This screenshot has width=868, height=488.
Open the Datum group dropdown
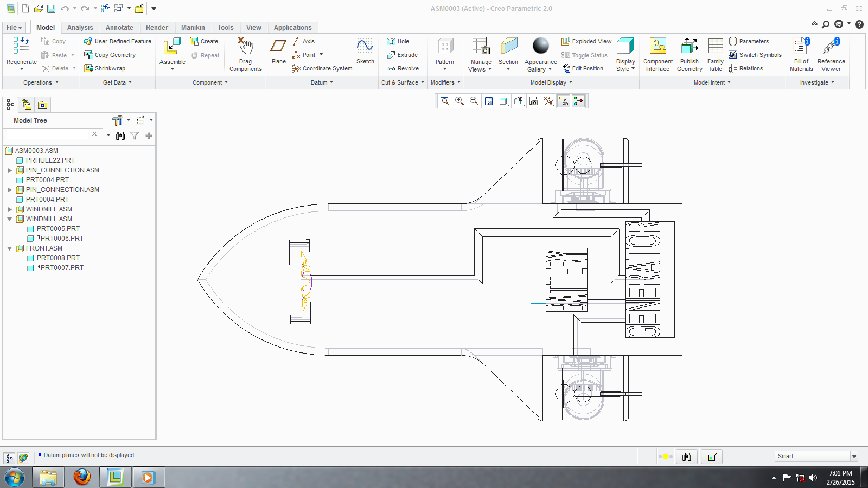[x=322, y=82]
